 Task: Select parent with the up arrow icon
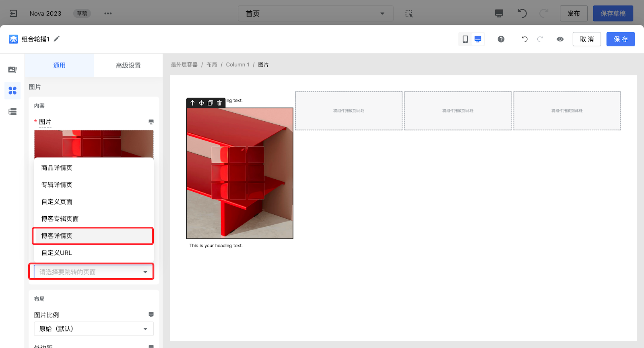[192, 103]
